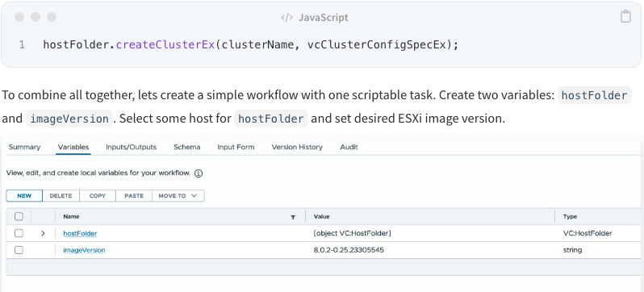Toggle the select-all checkbox in table header
Screen dimensions: 644x292
(19, 216)
